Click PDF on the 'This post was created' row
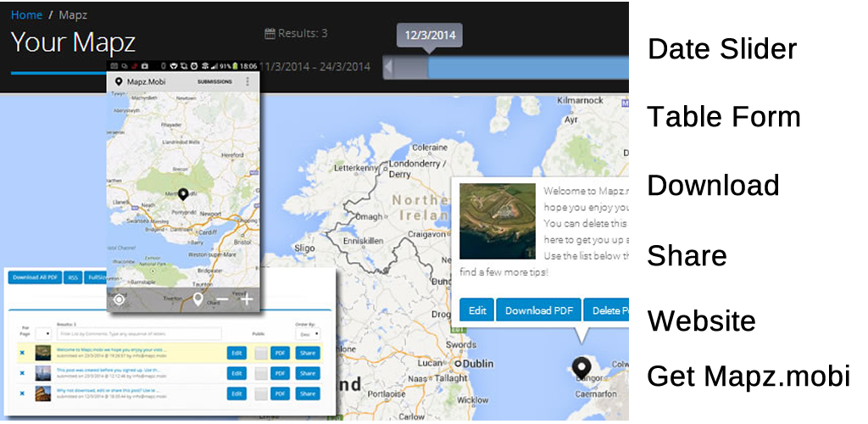 point(280,373)
